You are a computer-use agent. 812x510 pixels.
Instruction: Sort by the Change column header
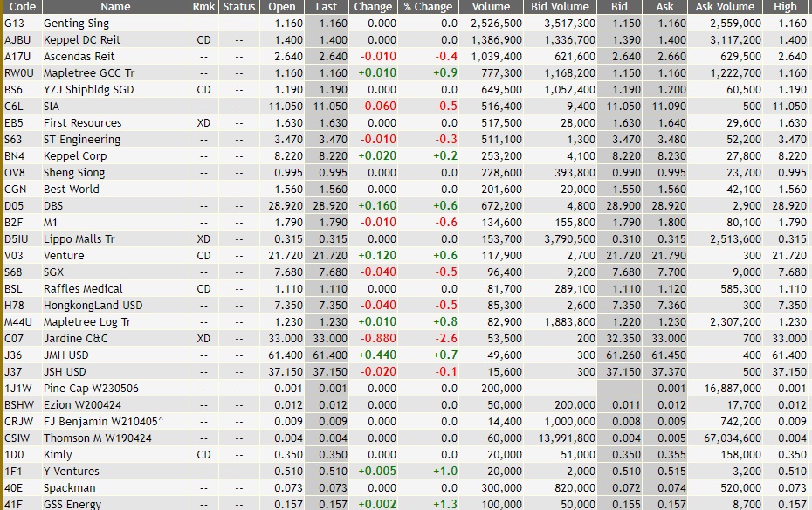pos(373,7)
